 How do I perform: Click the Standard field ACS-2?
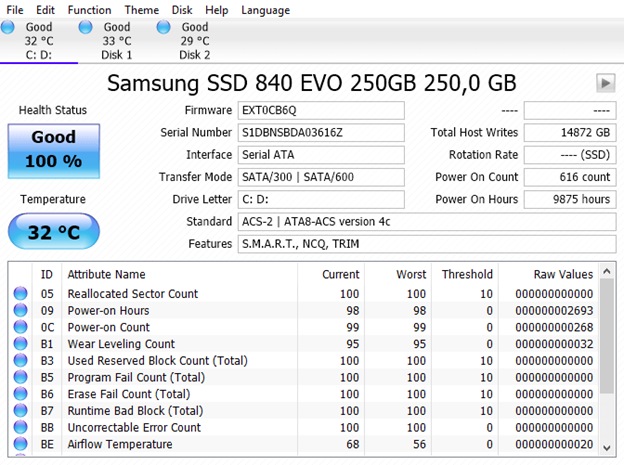pos(427,222)
